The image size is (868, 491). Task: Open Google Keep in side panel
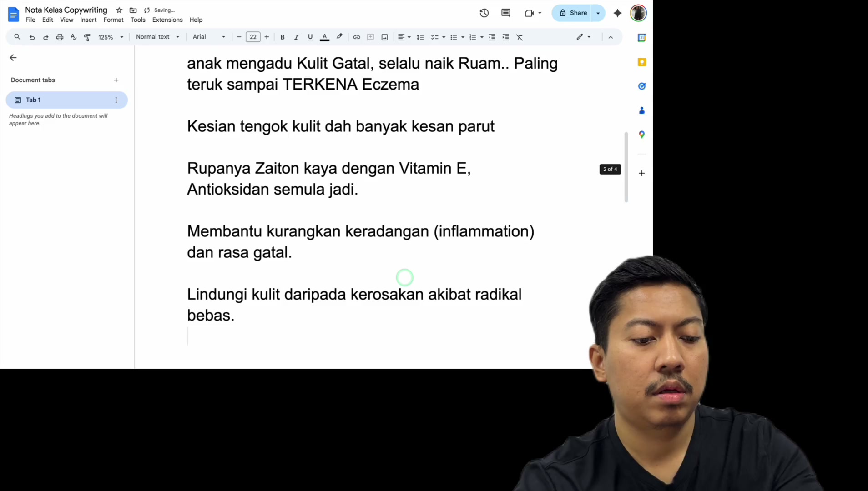642,62
